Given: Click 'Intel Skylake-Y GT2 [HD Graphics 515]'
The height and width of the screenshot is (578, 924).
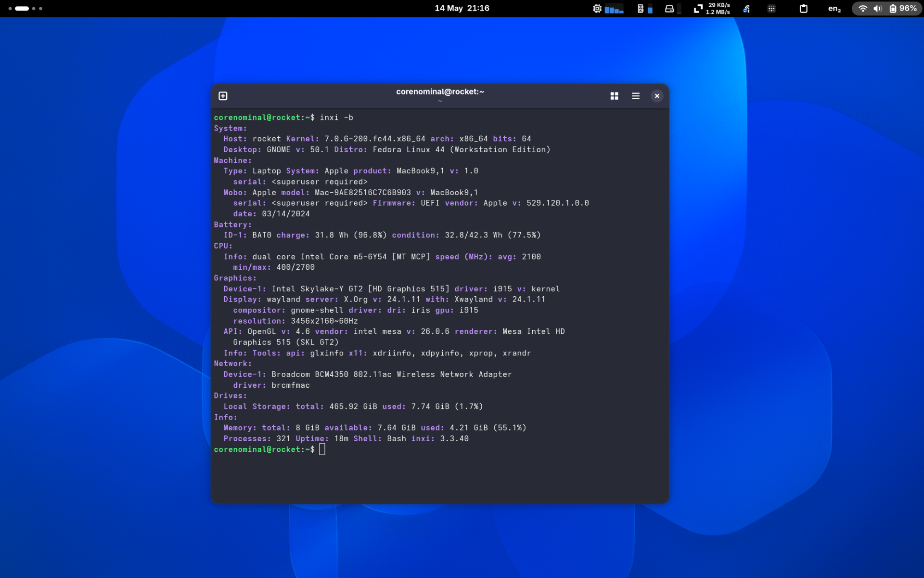Looking at the screenshot, I should click(x=360, y=289).
